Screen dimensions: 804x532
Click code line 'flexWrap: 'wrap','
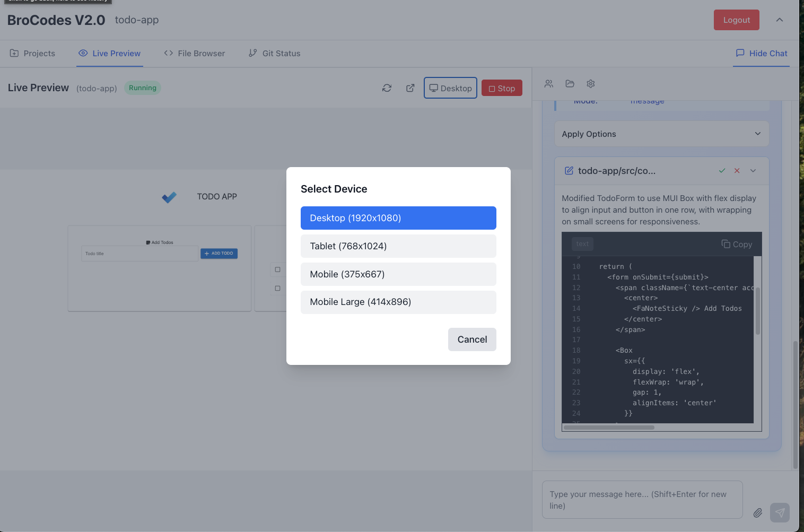668,382
